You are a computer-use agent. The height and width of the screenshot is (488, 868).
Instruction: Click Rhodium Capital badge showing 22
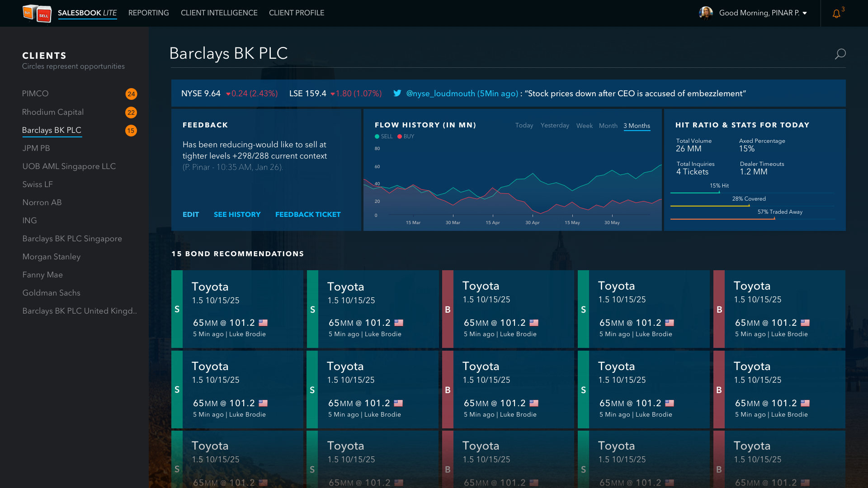click(131, 113)
